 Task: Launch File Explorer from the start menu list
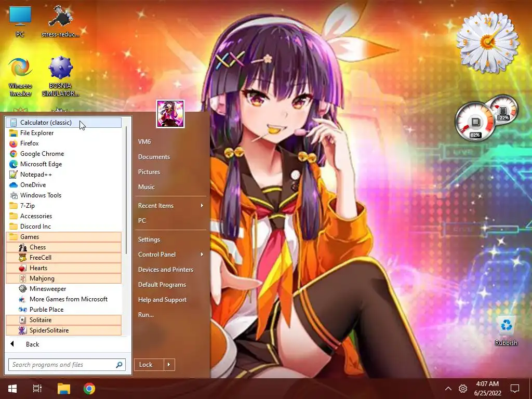[x=63, y=133]
